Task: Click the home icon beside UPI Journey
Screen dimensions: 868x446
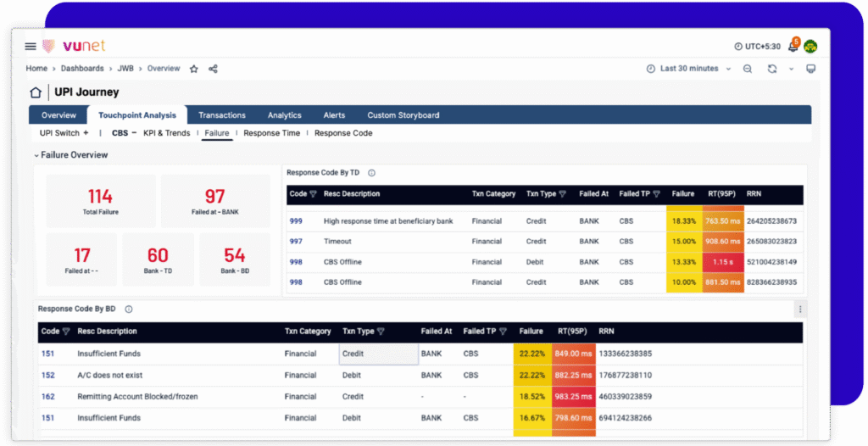Action: [36, 92]
